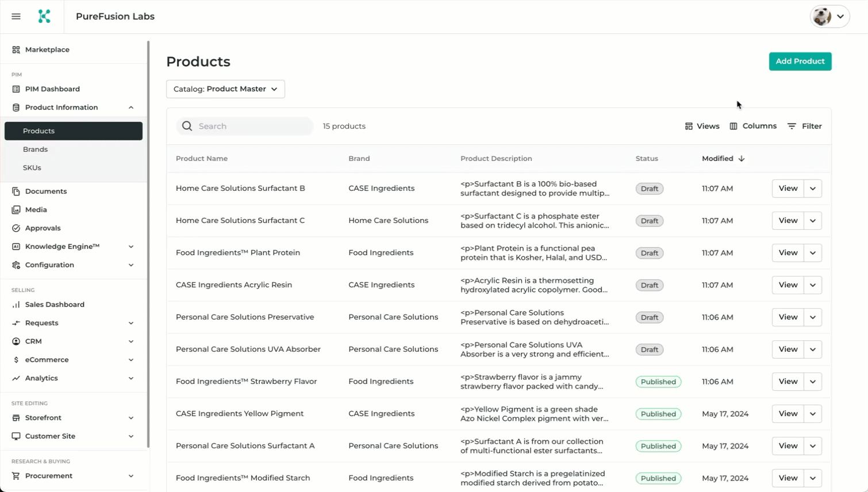
Task: Go to Brands in the sidebar
Action: pyautogui.click(x=74, y=149)
